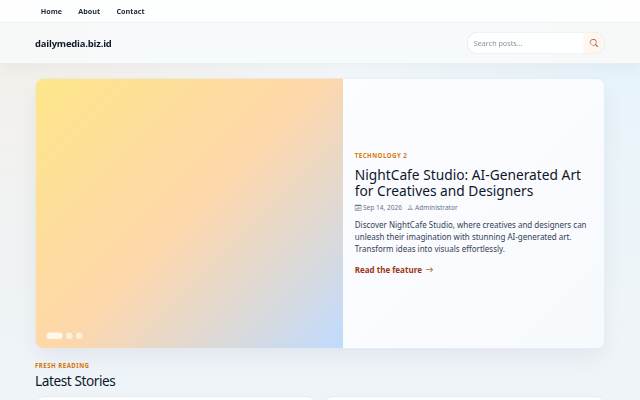Open the About menu item
Screen dimensions: 640x400
click(89, 11)
